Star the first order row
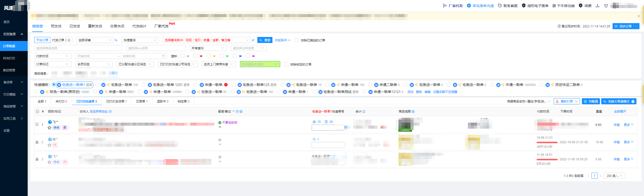This screenshot has width=644, height=196. tap(49, 128)
